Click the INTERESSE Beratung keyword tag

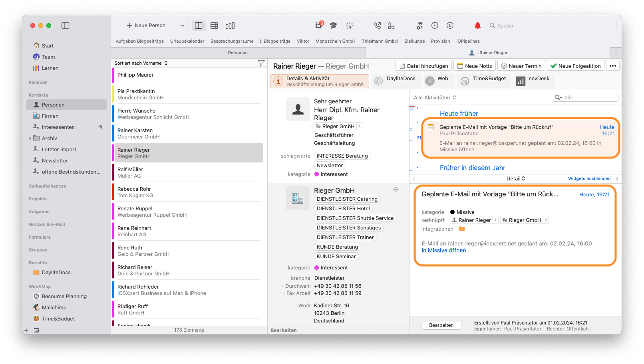click(x=342, y=156)
